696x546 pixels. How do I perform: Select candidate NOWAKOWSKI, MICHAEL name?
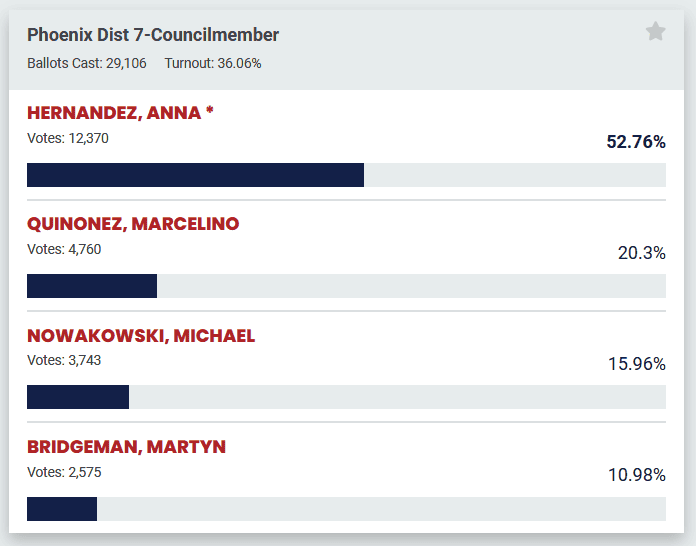141,336
